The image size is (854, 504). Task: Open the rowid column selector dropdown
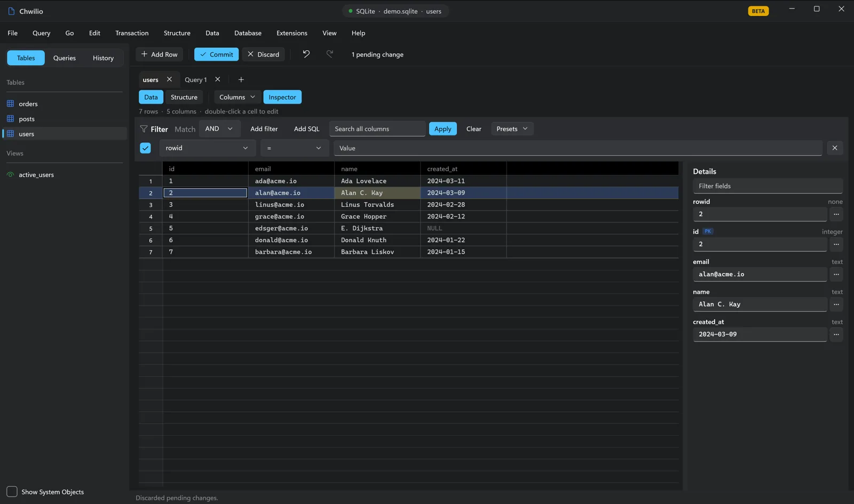[x=207, y=148]
